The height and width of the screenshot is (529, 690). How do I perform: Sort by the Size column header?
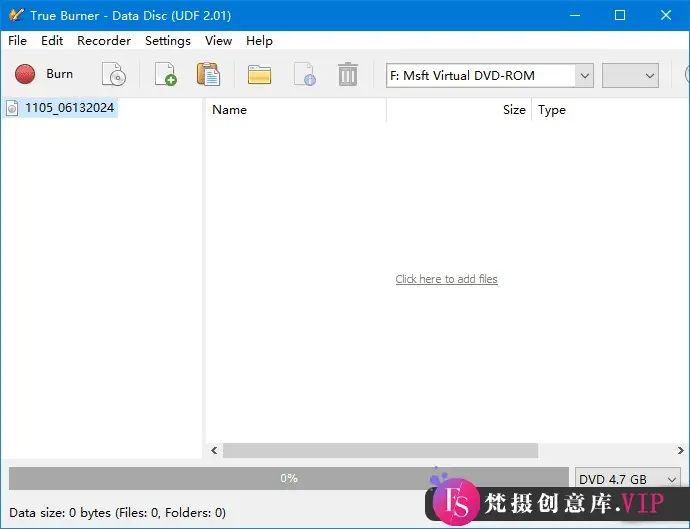point(459,110)
